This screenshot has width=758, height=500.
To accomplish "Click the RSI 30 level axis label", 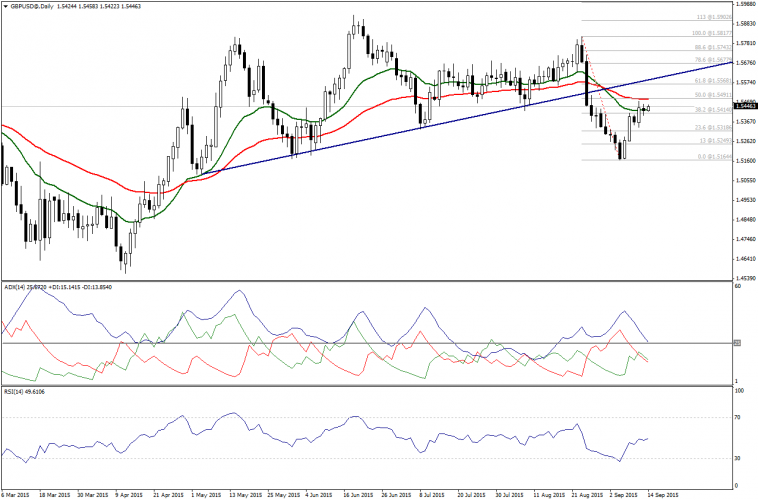I will pyautogui.click(x=738, y=458).
